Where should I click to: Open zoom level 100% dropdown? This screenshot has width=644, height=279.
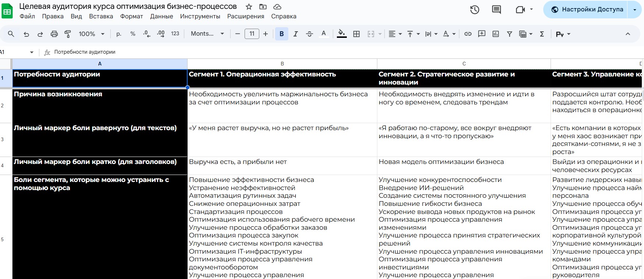92,34
